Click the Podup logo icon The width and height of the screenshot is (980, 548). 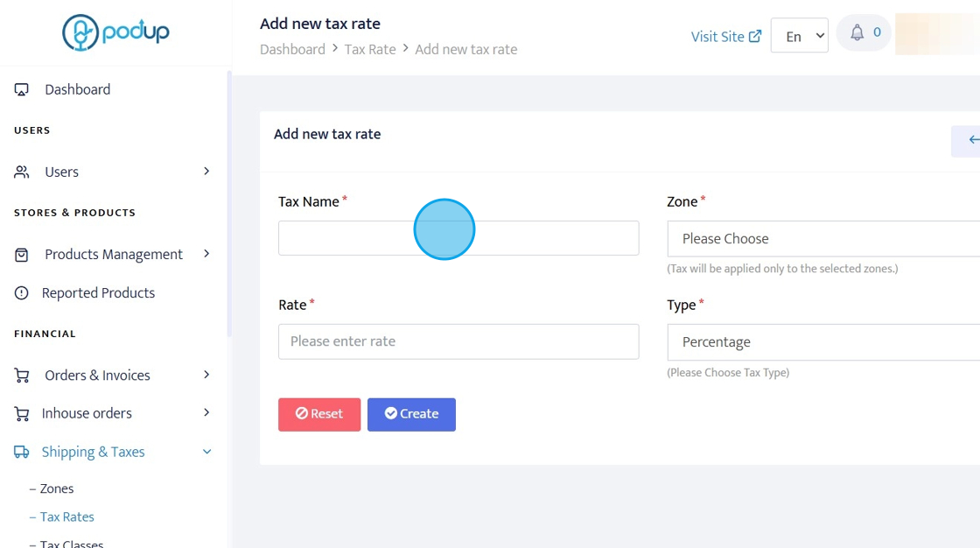click(80, 32)
